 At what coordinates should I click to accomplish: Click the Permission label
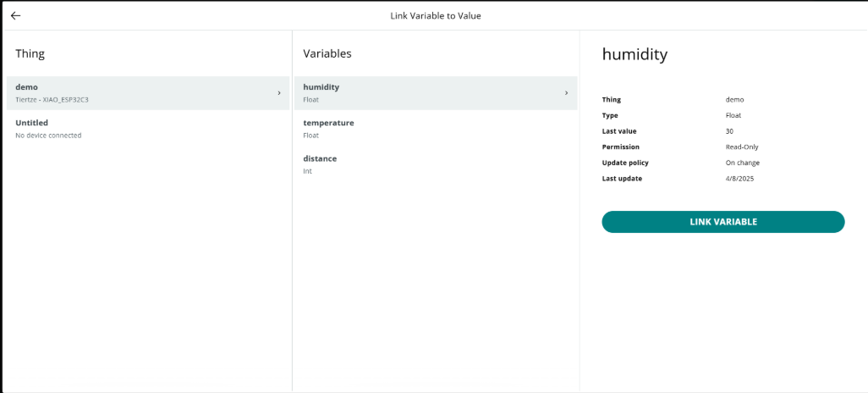[621, 147]
